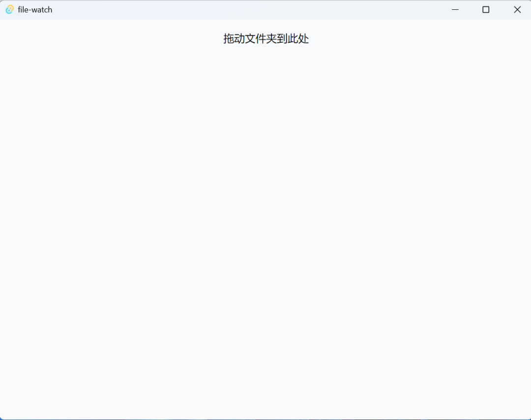Viewport: 531px width, 420px height.
Task: Click the window titlebar background
Action: click(246, 9)
